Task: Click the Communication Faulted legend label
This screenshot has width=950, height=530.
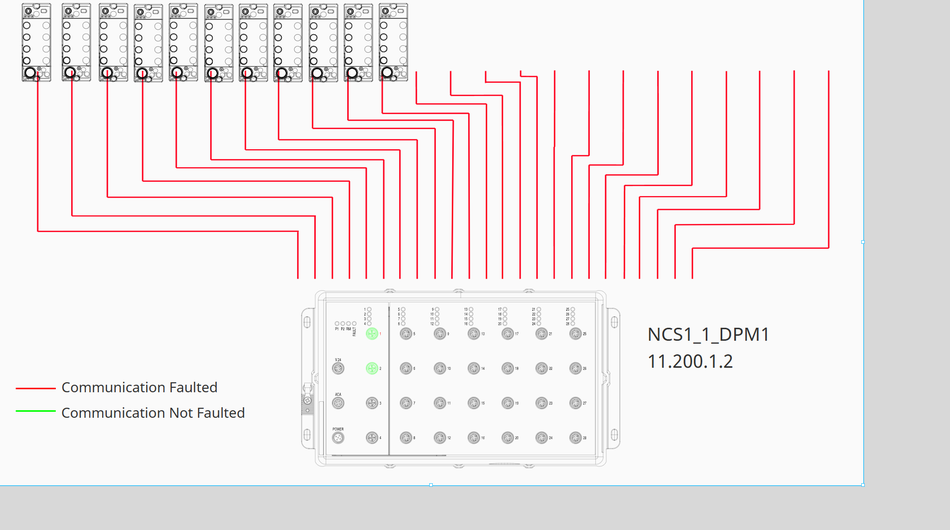Action: point(139,387)
